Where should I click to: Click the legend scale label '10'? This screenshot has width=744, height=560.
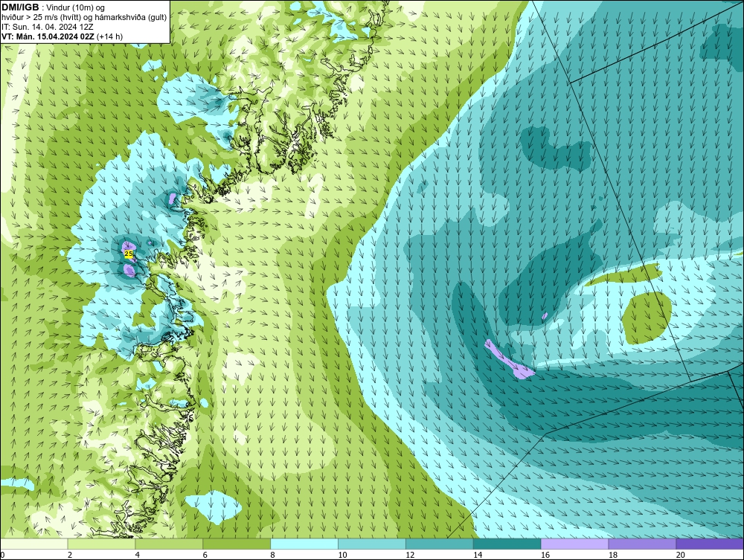[342, 555]
